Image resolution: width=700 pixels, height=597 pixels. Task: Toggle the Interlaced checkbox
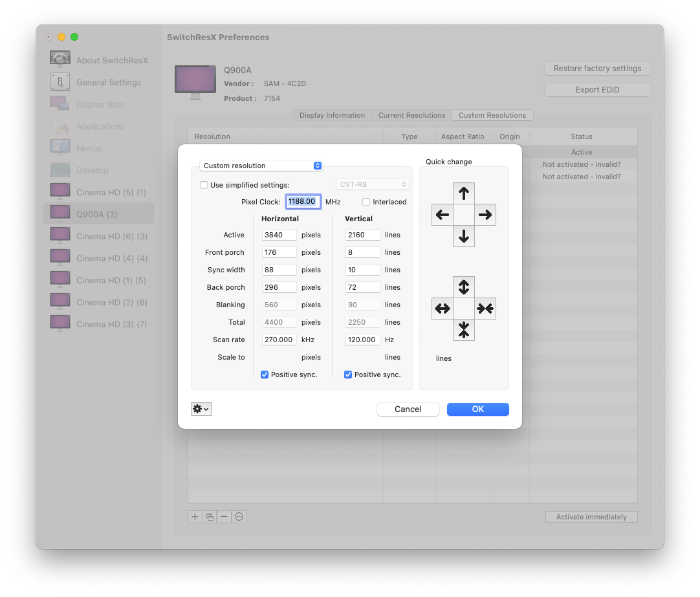[366, 202]
